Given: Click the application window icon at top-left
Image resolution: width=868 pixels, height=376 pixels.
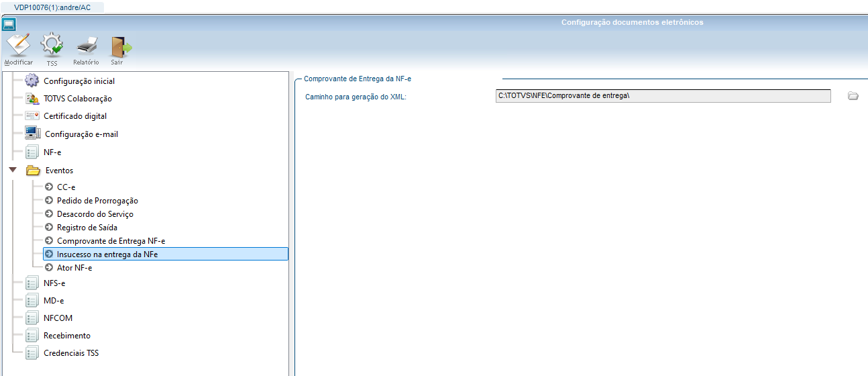Looking at the screenshot, I should pyautogui.click(x=9, y=25).
